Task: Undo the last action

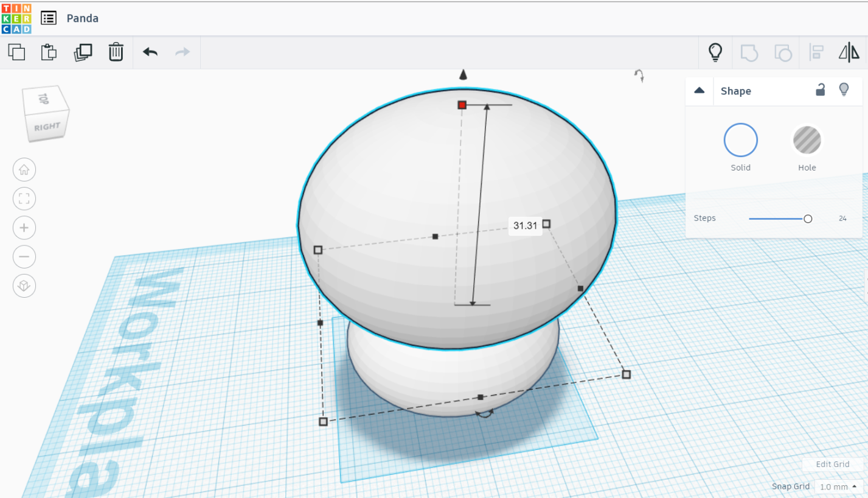Action: pyautogui.click(x=150, y=52)
